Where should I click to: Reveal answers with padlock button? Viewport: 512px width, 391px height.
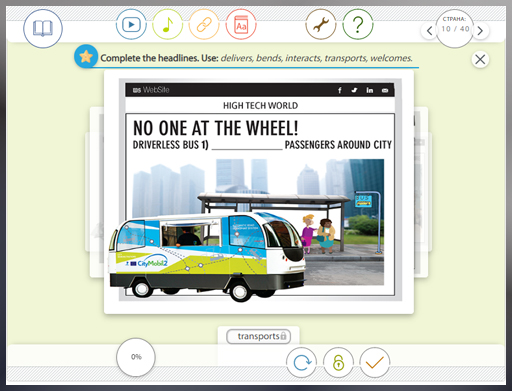click(338, 362)
